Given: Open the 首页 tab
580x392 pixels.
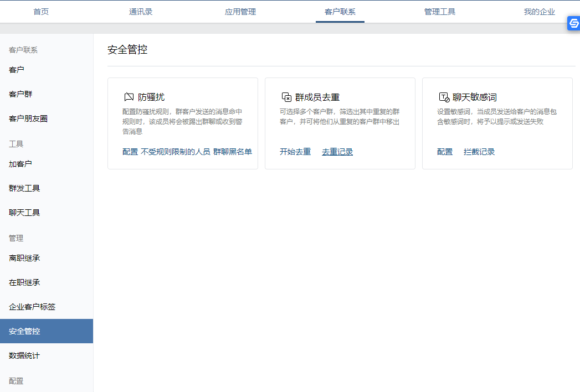Looking at the screenshot, I should (x=41, y=12).
